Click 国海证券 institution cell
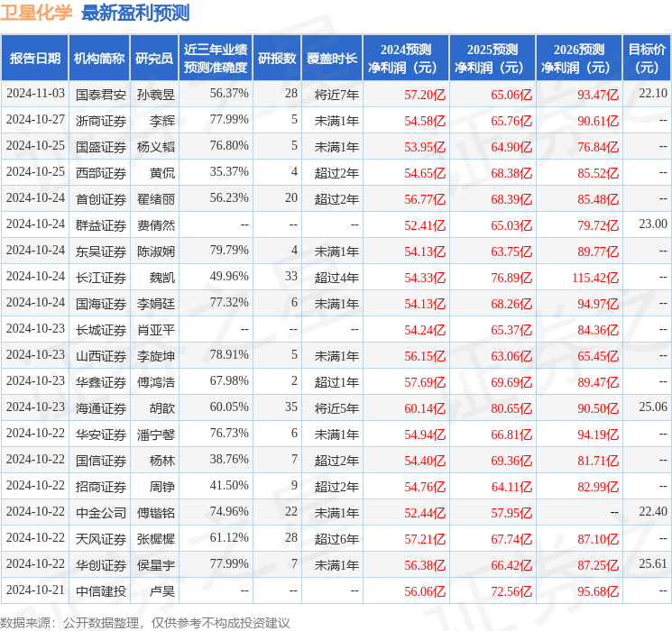Viewport: 672px width, 631px height. 101,304
